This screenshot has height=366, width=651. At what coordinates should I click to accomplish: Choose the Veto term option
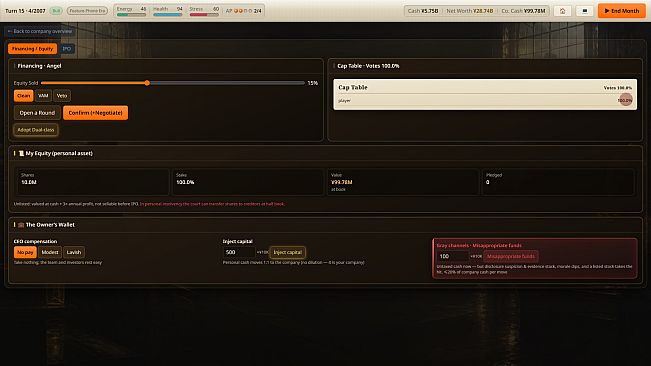(x=62, y=96)
